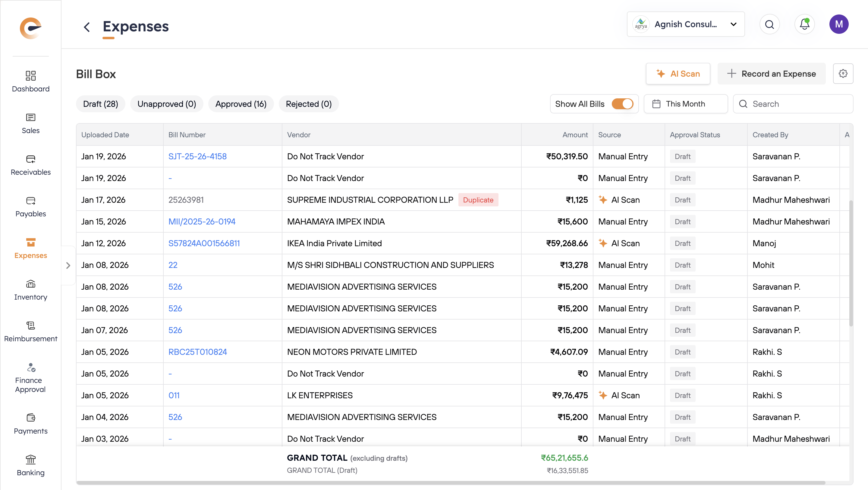Open the Inventory module icon
The image size is (868, 490).
point(30,284)
